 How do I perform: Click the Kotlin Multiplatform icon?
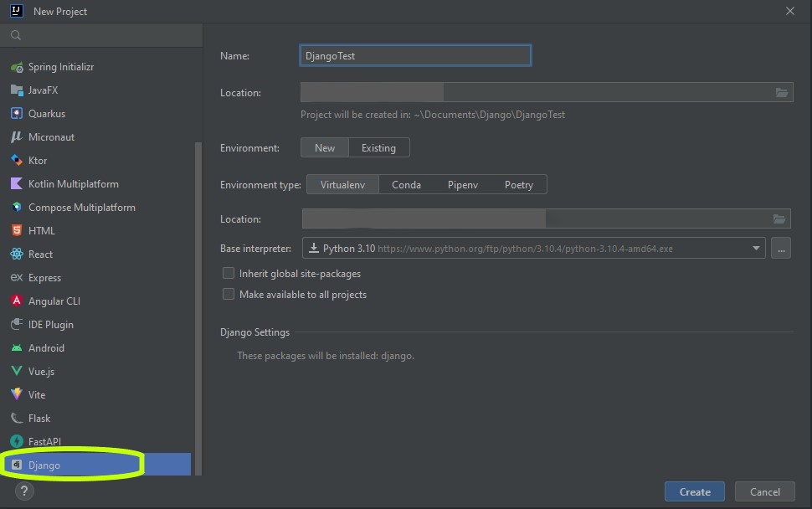point(17,184)
